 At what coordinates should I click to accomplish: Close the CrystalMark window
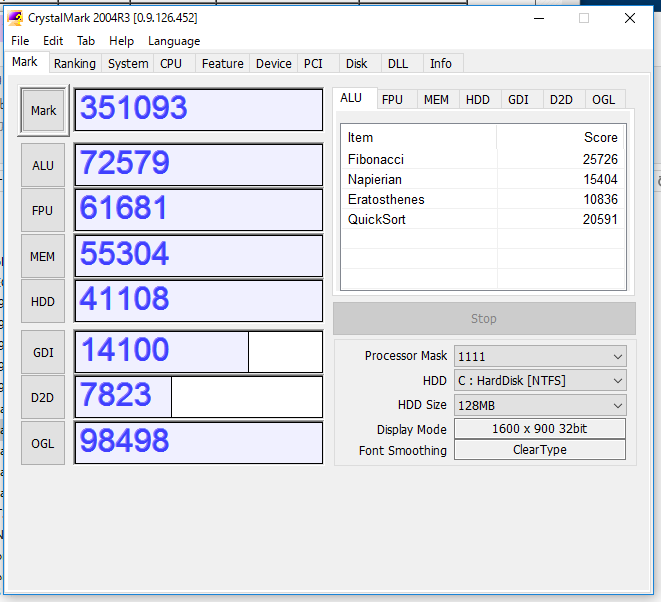(630, 18)
